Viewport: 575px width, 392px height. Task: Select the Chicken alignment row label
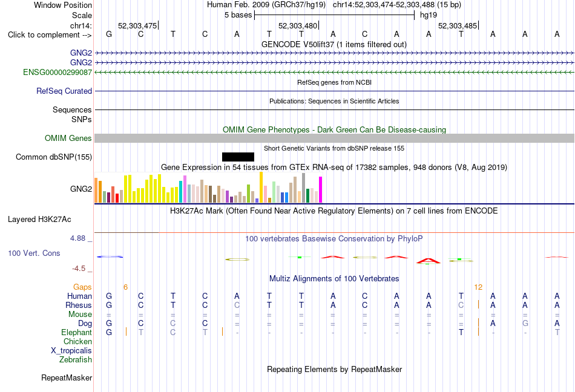click(x=77, y=341)
